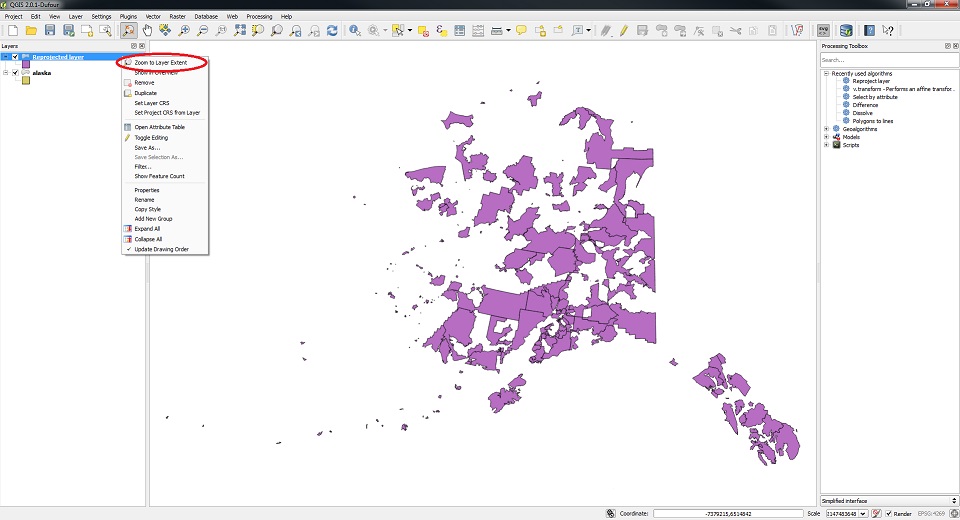Viewport: 960px width, 520px height.
Task: Open the Composer Manager icon
Action: (x=105, y=30)
